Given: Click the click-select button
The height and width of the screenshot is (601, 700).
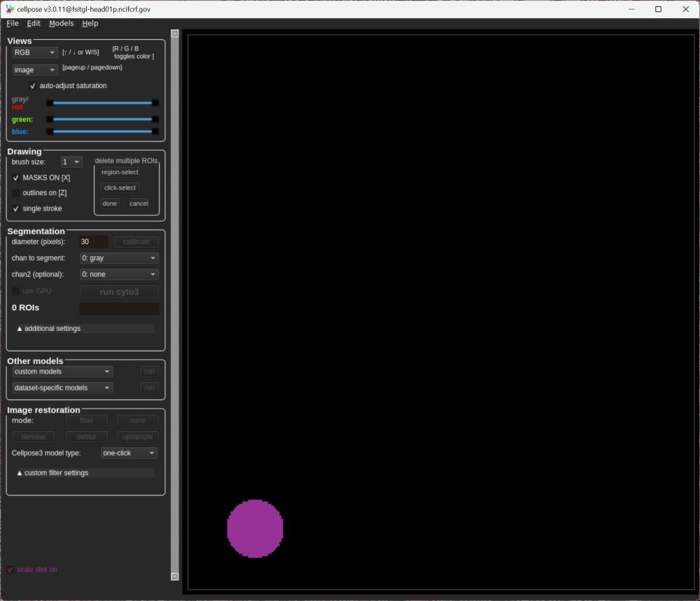Looking at the screenshot, I should pos(120,188).
